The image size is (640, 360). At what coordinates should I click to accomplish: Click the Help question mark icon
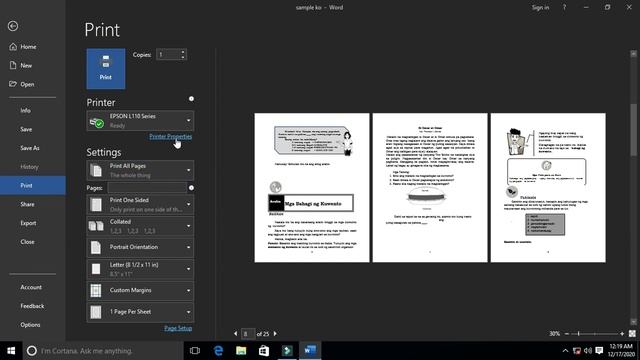[564, 7]
